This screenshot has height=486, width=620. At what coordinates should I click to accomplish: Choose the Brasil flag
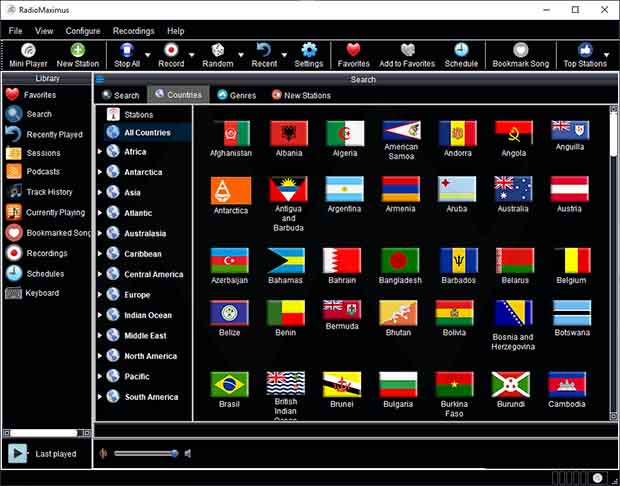click(x=230, y=384)
